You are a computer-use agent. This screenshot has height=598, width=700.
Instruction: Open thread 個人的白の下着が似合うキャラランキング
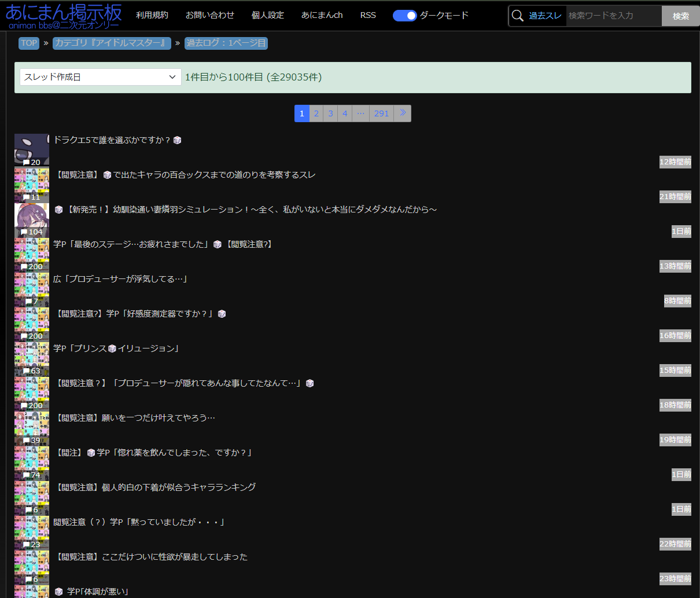[x=156, y=487]
